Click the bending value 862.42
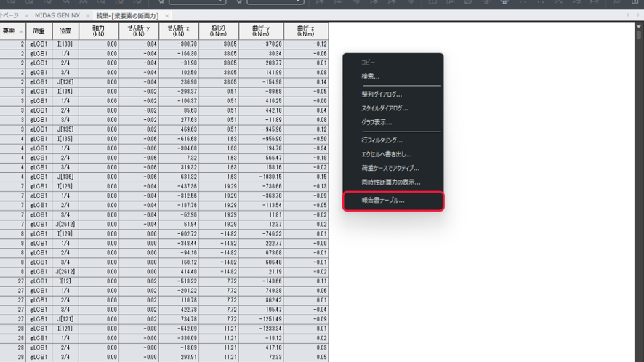Viewport: 644px width, 362px height. (x=261, y=300)
